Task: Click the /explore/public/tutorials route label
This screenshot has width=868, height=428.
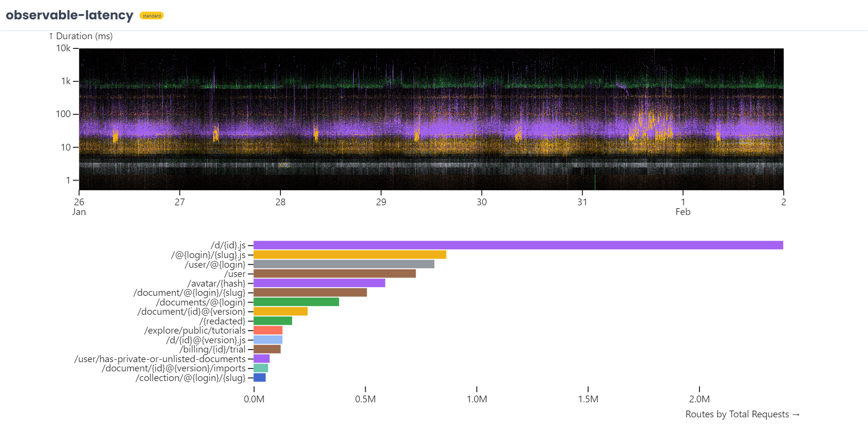Action: (195, 330)
